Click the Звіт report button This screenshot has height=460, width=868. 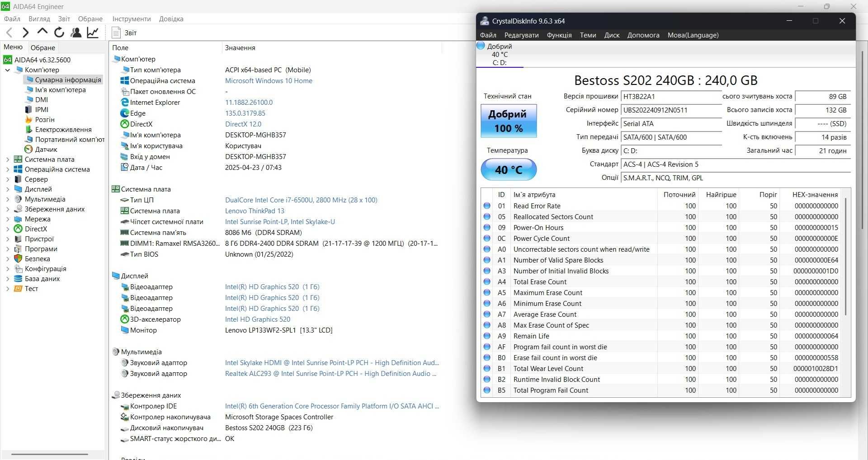(124, 33)
